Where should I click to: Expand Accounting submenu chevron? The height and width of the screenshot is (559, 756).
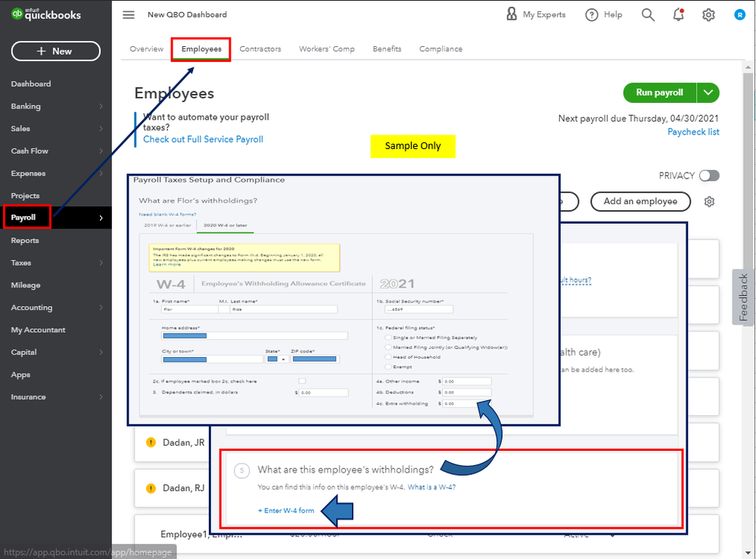[x=101, y=307]
